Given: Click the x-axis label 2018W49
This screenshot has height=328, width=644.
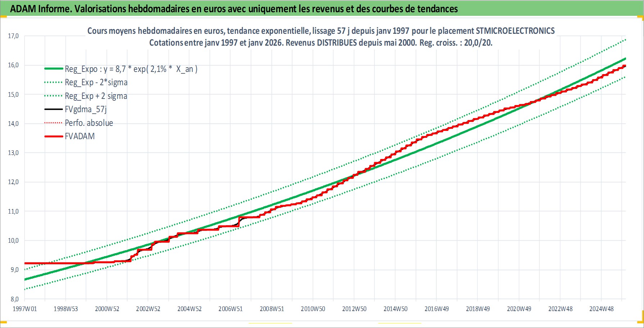Looking at the screenshot, I should pos(478,309).
